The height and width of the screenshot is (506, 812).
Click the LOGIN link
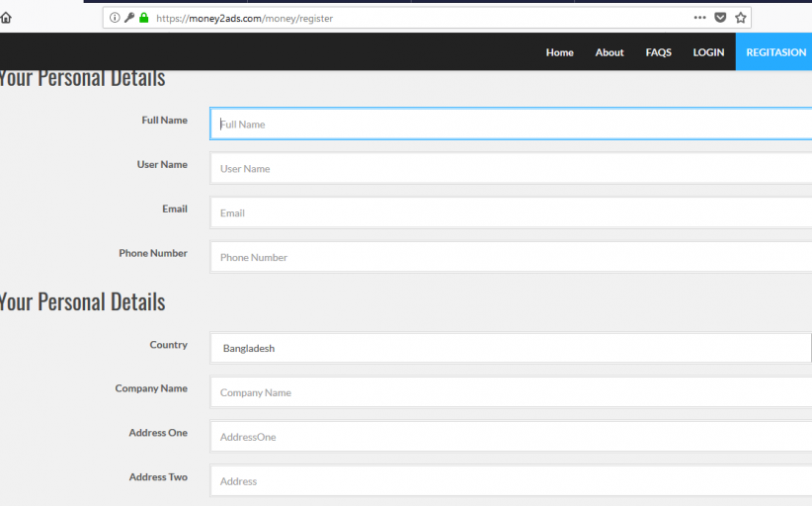click(708, 52)
